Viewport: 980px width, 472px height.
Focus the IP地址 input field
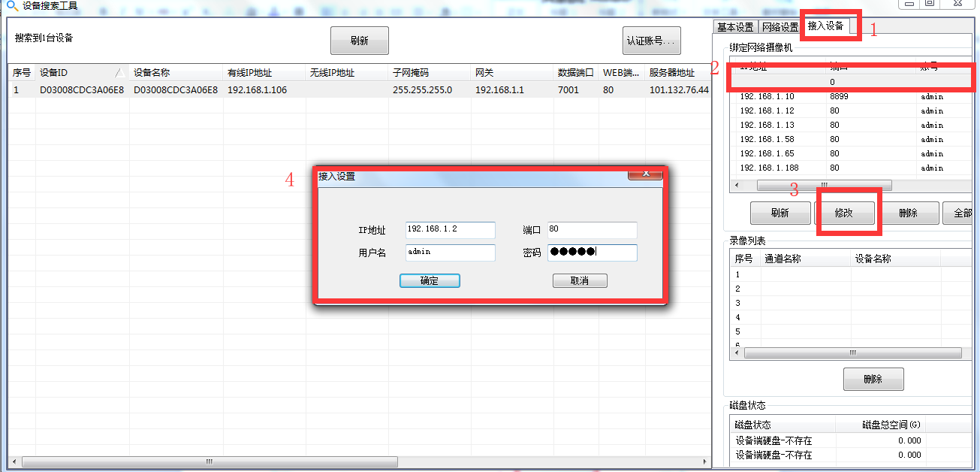(450, 230)
